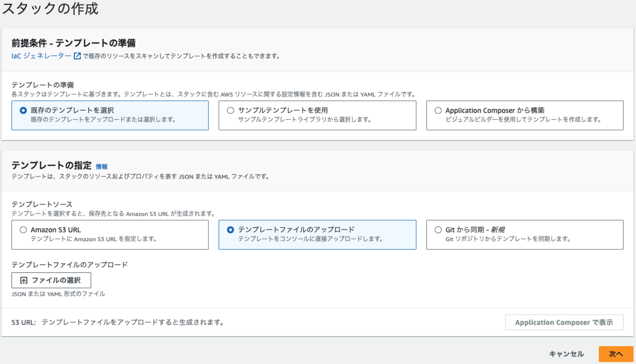This screenshot has width=636, height=364.
Task: Click the Application Composer で表示 button
Action: click(564, 322)
